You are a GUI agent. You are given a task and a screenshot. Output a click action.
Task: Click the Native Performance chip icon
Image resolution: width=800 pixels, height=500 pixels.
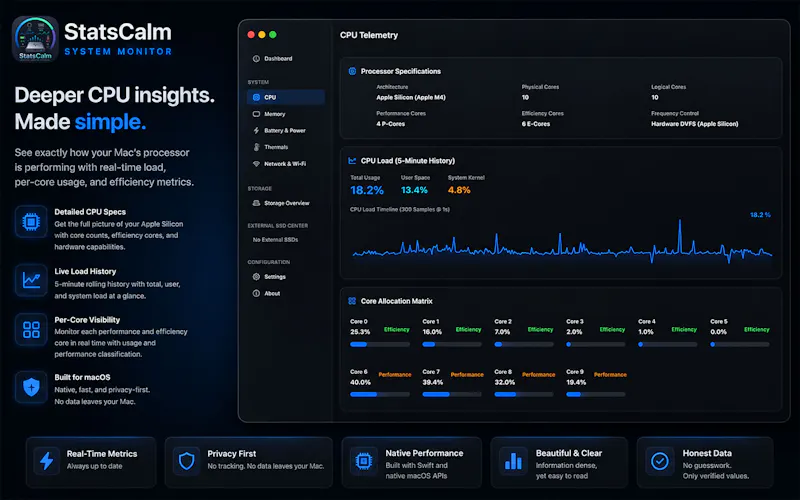point(363,461)
